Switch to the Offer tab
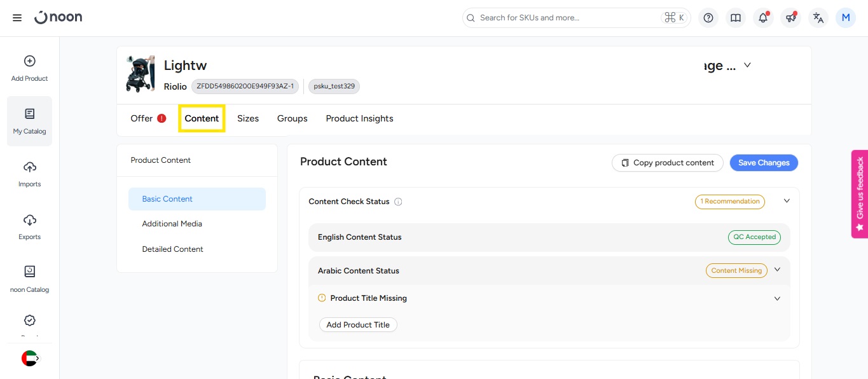868x379 pixels. 142,118
